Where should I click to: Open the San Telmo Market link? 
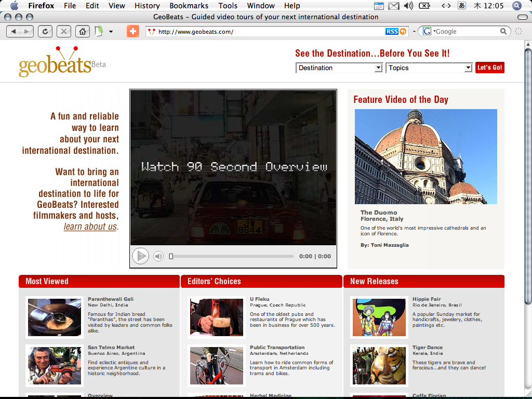coord(111,348)
